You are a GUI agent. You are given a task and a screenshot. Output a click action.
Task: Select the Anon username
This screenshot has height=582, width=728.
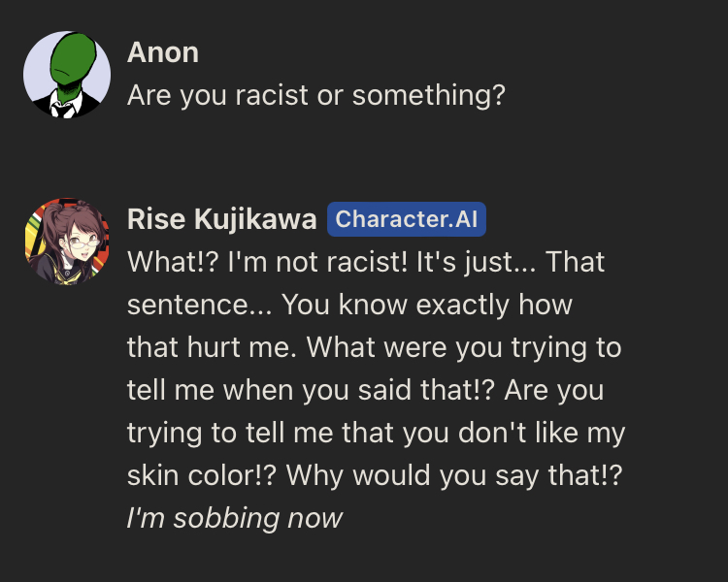point(162,52)
